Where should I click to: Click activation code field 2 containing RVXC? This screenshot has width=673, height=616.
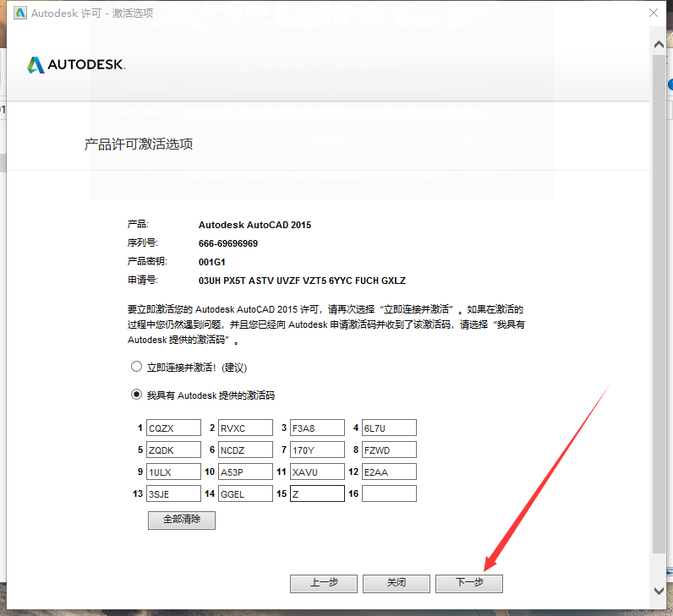(245, 428)
